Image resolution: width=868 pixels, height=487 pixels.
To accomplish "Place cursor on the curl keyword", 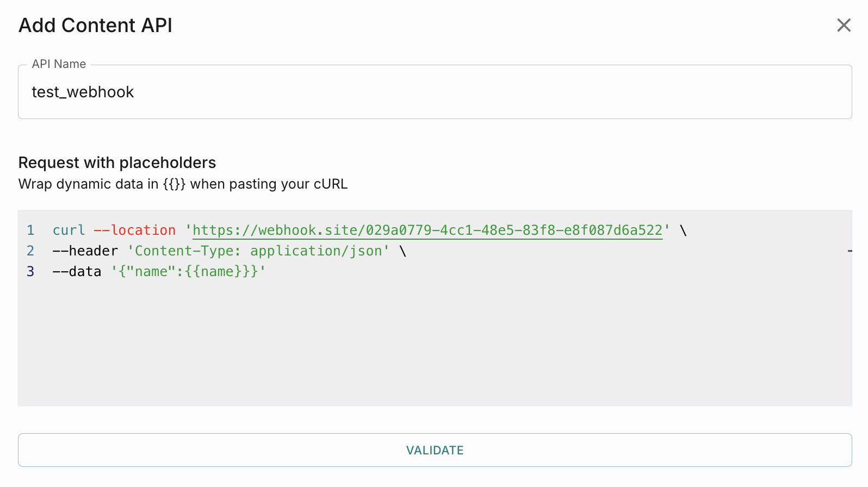I will tap(69, 230).
